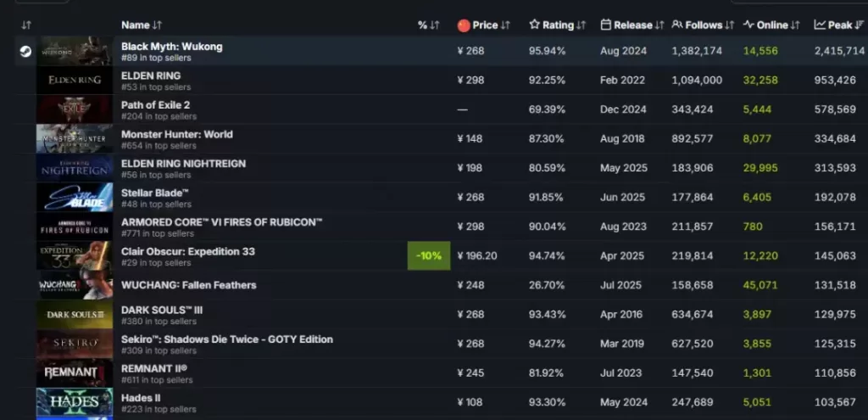
Task: Open Monster Hunter: World thumbnail
Action: tap(75, 138)
